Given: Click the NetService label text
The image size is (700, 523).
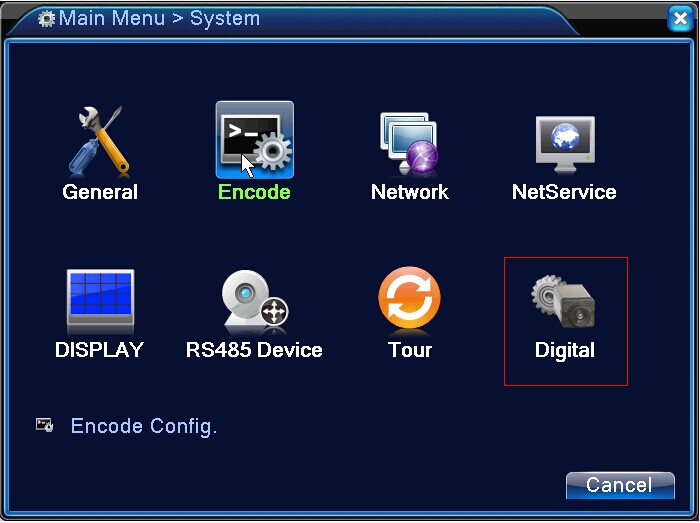Looking at the screenshot, I should coord(564,192).
